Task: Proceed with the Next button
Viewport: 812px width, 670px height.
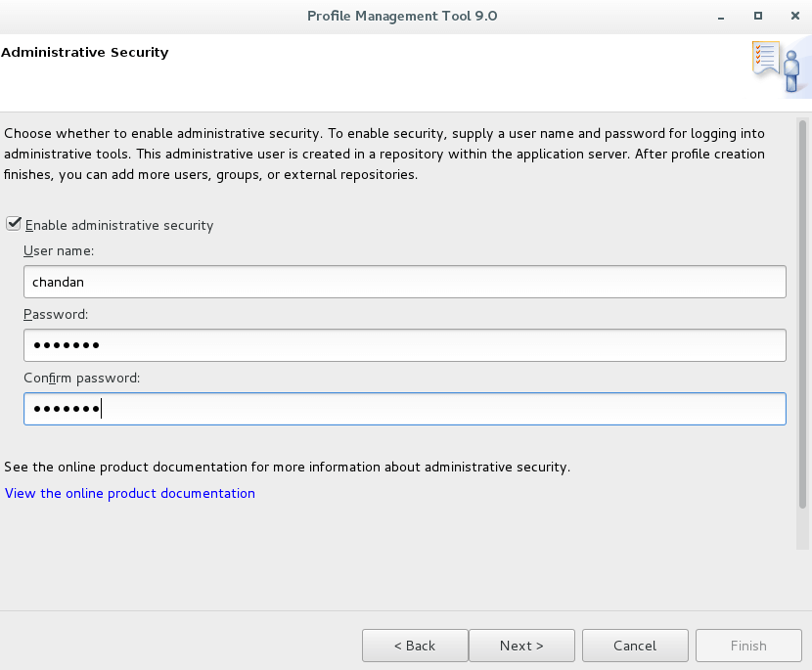Action: pos(521,646)
